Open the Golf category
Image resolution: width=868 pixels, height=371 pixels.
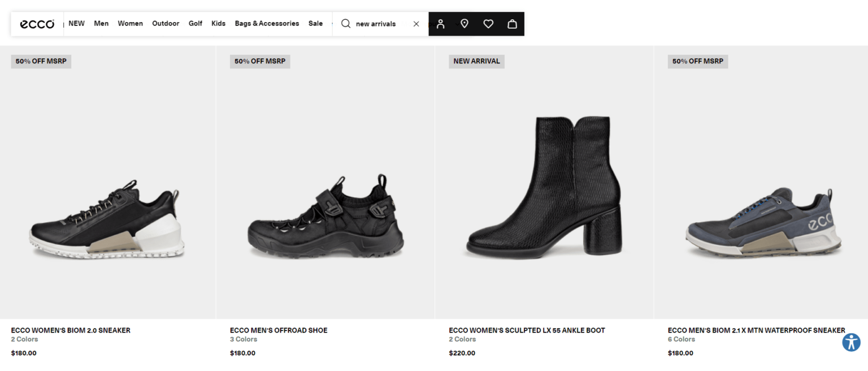tap(195, 24)
